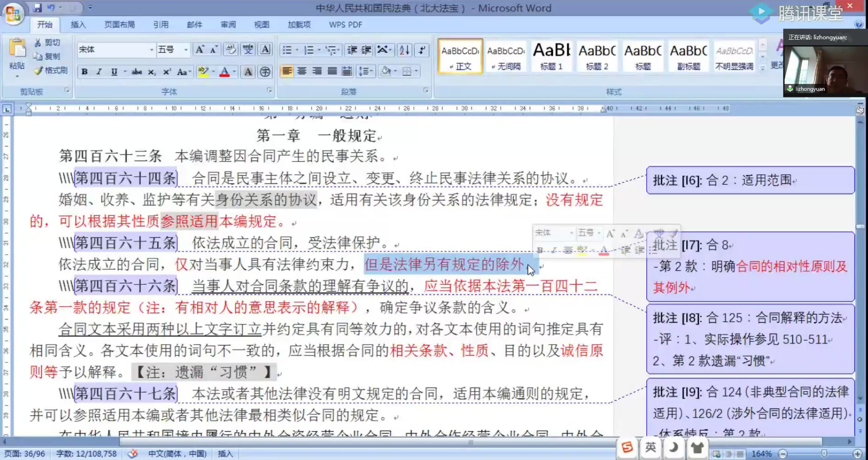
Task: Click the Sort (A-Z) icon
Action: (x=404, y=50)
